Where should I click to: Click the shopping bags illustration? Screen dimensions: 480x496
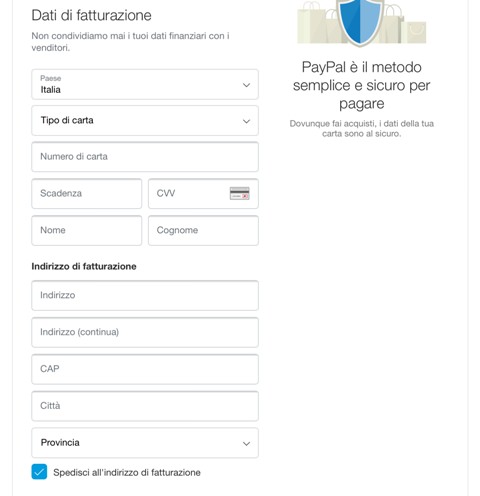click(x=362, y=22)
